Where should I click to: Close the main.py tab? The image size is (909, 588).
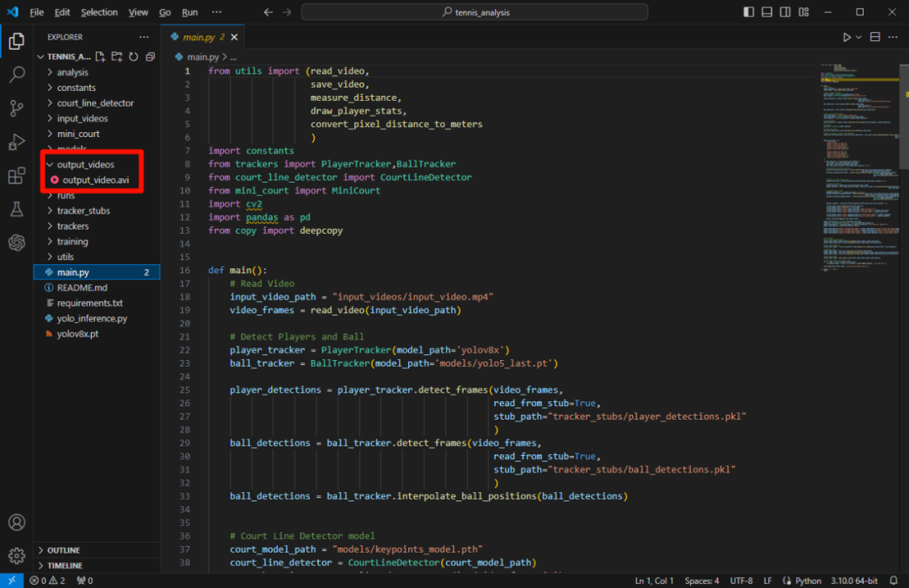coord(234,37)
